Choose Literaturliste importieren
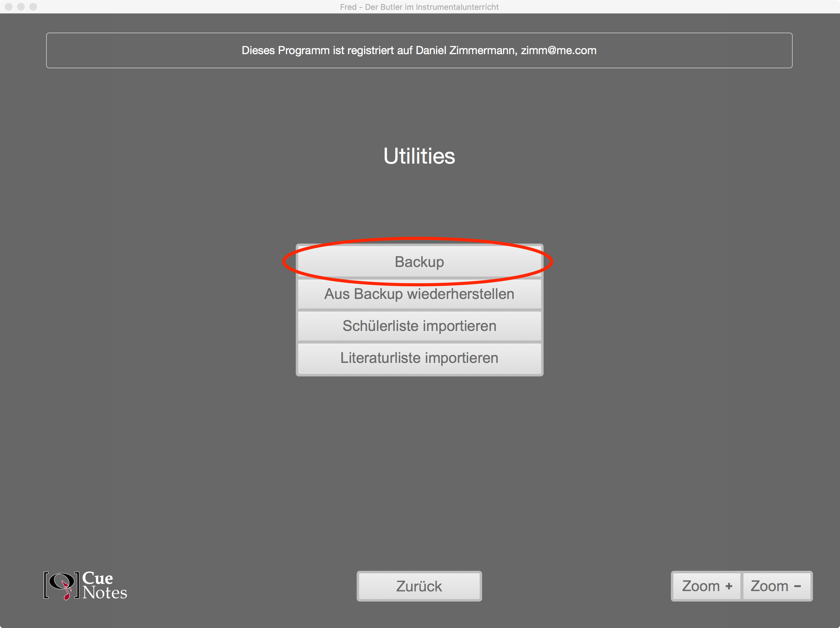 419,358
